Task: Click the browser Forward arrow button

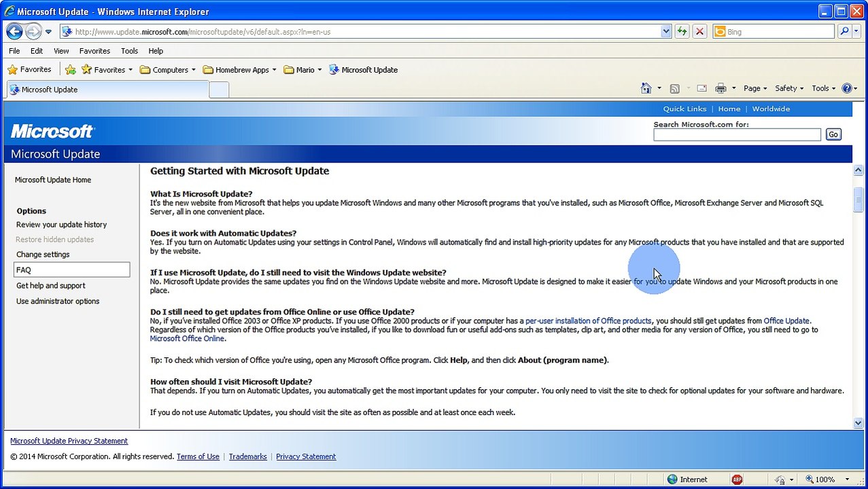Action: (33, 31)
